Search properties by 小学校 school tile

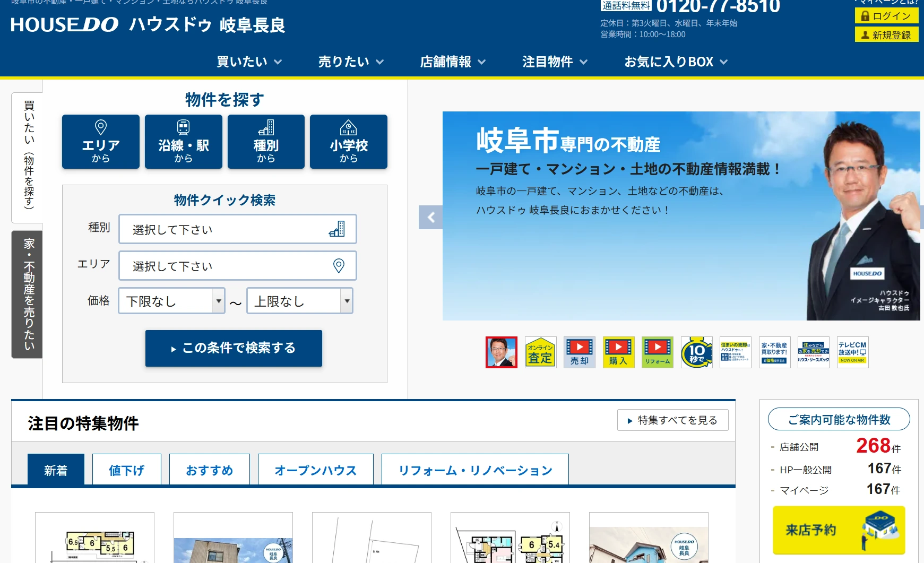(x=349, y=142)
